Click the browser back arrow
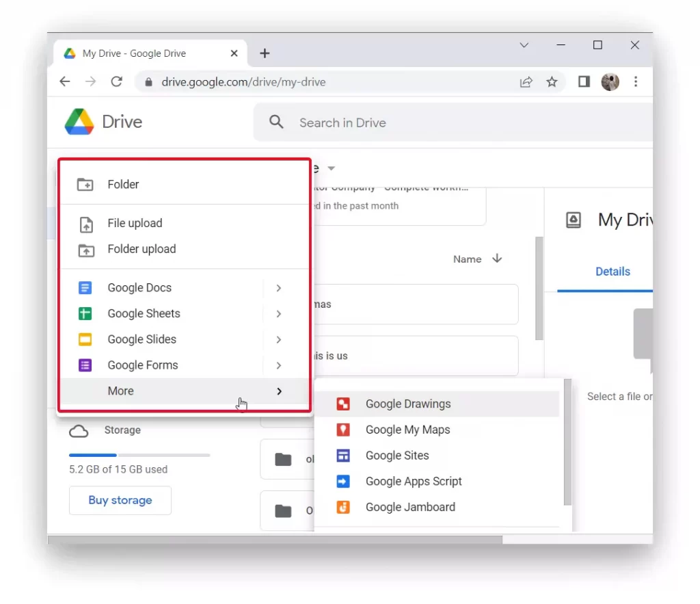The width and height of the screenshot is (700, 604). point(65,82)
